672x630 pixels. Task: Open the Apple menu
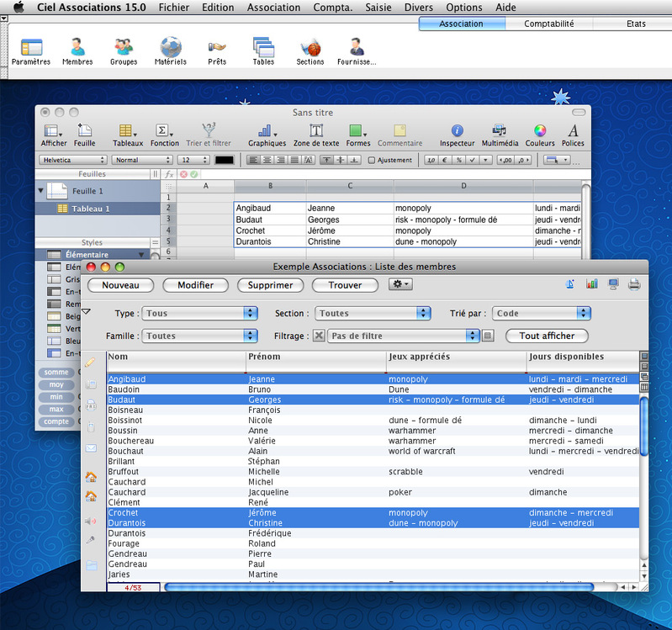(x=19, y=7)
